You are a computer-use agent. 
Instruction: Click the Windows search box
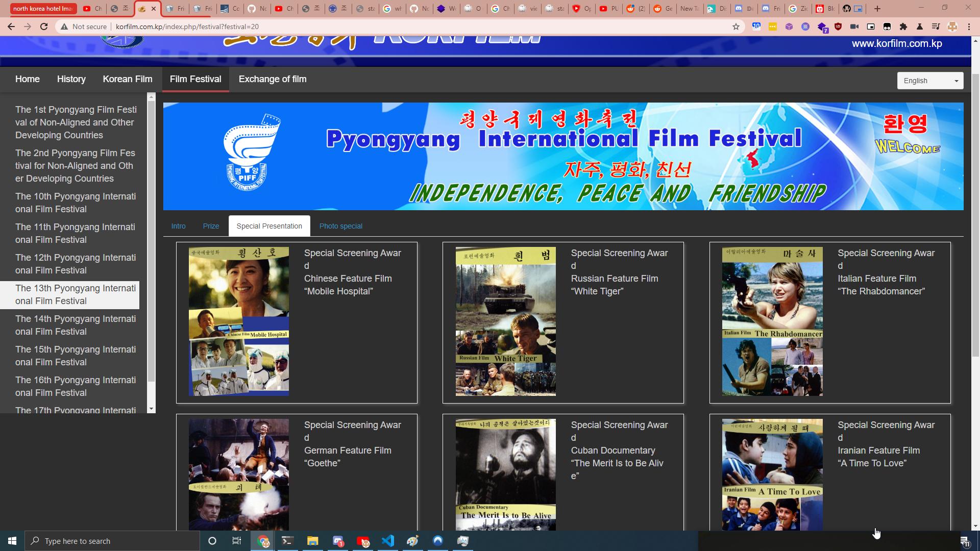pyautogui.click(x=112, y=541)
